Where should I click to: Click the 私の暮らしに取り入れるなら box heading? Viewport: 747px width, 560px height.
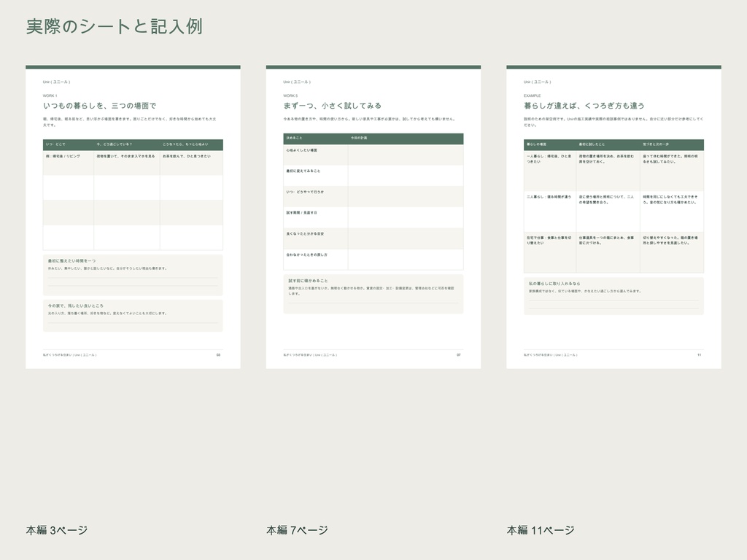[x=554, y=284]
